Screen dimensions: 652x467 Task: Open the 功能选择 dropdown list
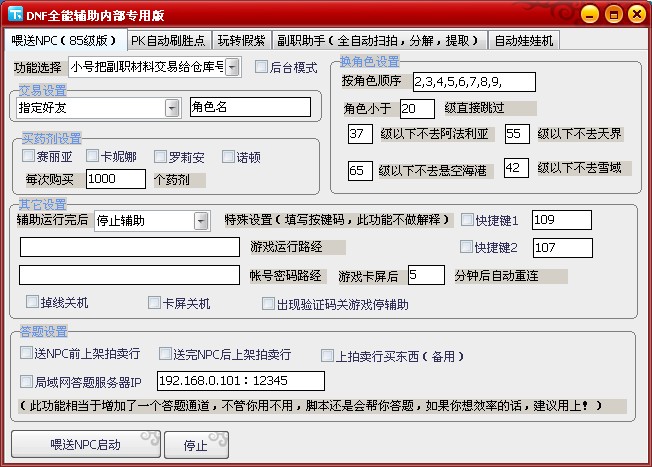click(233, 67)
